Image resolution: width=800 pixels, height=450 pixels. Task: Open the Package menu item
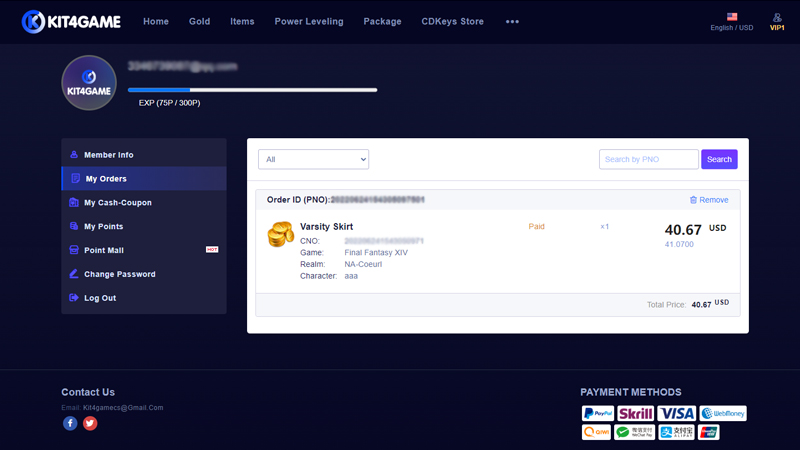point(382,21)
